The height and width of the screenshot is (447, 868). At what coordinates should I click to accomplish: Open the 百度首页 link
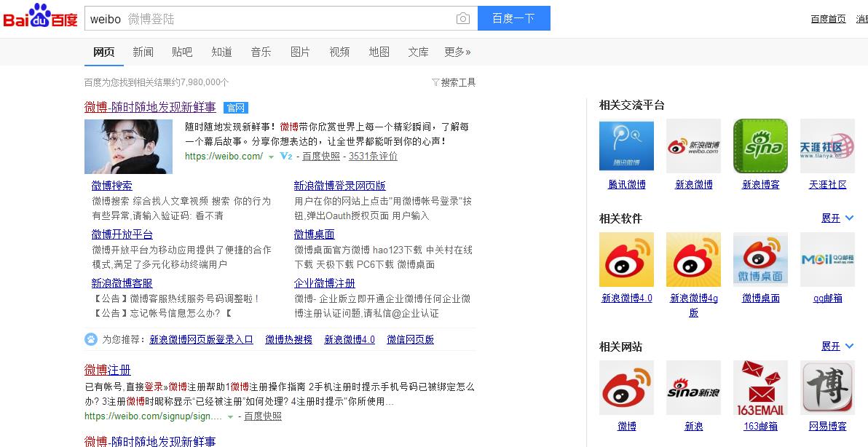coord(828,19)
